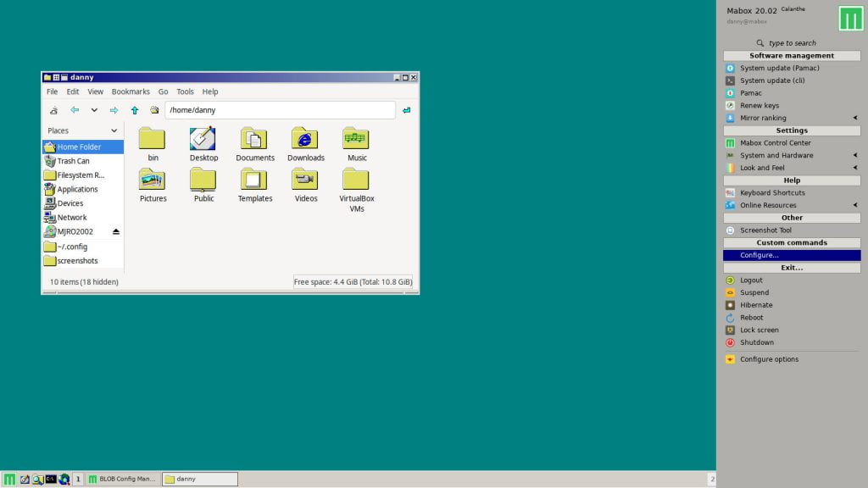868x488 pixels.
Task: Click the /home/danny path field
Action: tap(280, 110)
